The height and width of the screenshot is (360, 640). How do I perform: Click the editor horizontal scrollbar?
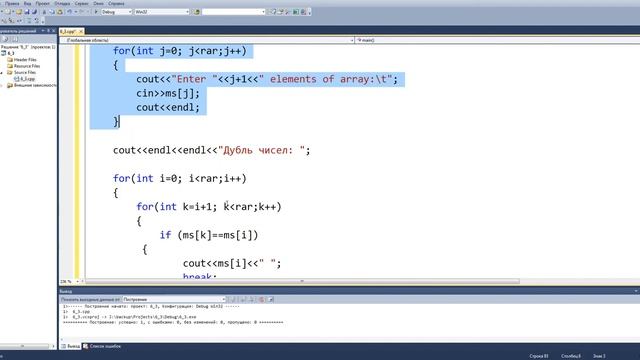coord(302,281)
